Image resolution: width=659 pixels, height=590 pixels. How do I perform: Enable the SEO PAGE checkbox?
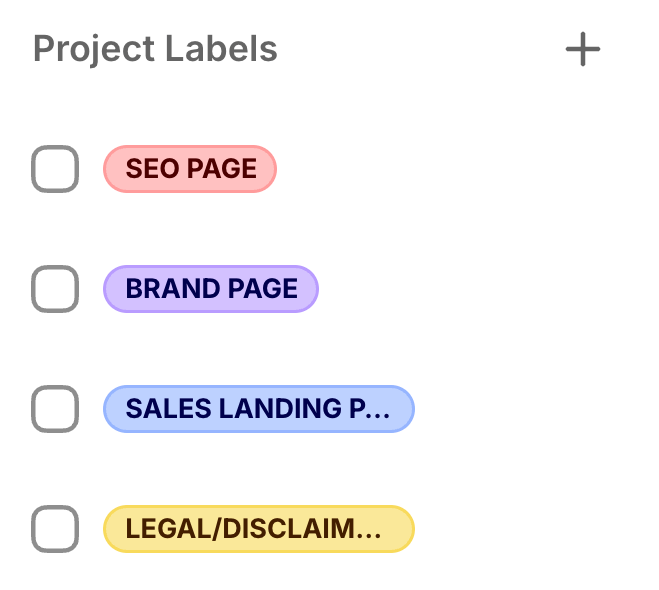coord(55,169)
